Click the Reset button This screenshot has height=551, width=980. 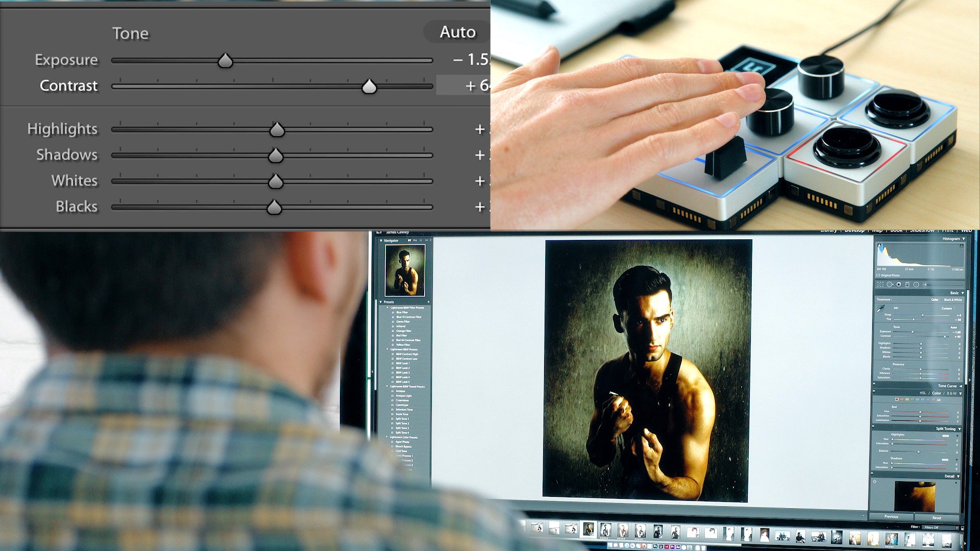pos(937,517)
